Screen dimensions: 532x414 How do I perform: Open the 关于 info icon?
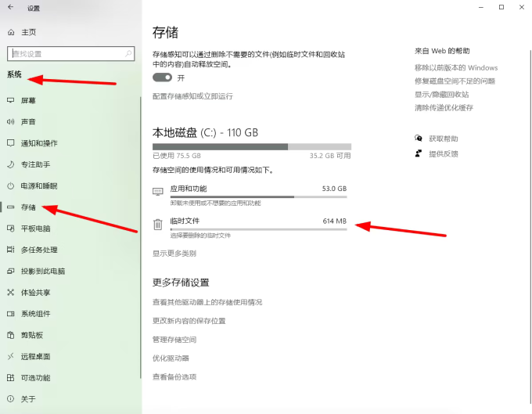click(10, 398)
